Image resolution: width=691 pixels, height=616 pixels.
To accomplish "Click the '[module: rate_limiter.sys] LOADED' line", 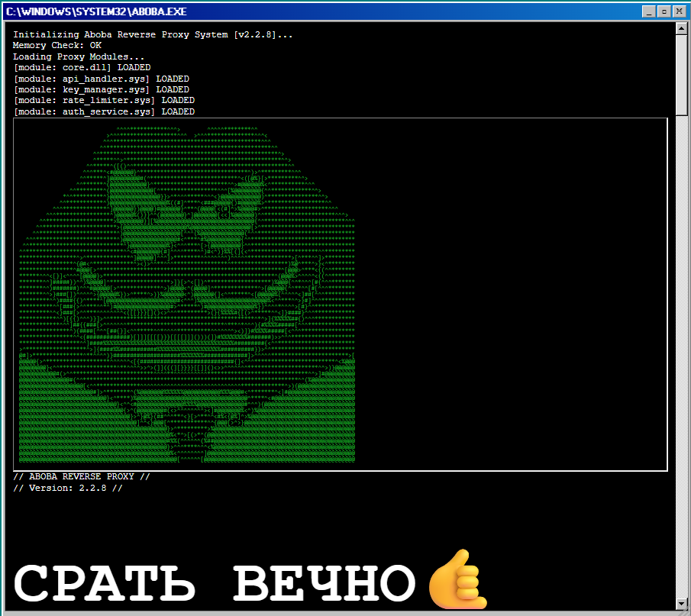I will (104, 101).
